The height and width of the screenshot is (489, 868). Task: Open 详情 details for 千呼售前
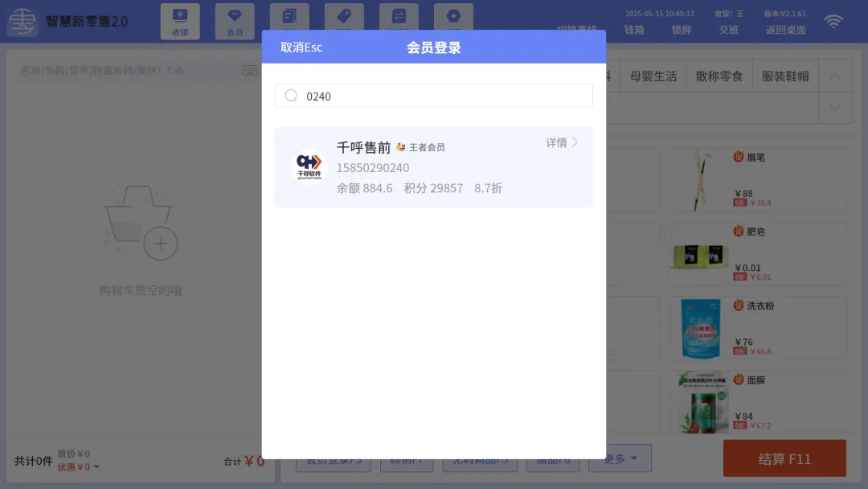(562, 142)
